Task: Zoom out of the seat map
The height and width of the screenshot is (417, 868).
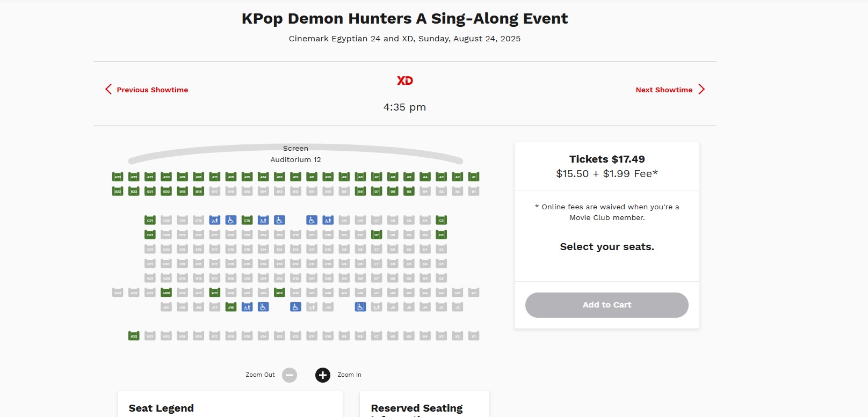Action: click(x=290, y=375)
